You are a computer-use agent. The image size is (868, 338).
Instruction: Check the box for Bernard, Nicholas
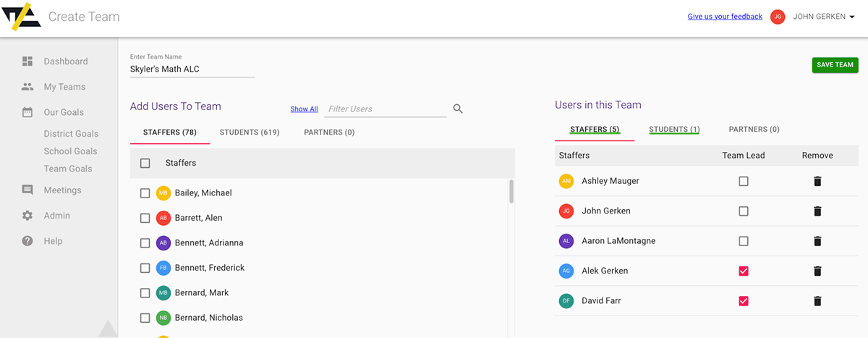click(x=145, y=318)
